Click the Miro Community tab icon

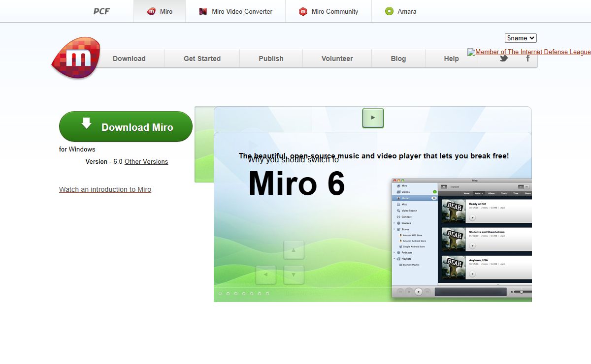[303, 11]
